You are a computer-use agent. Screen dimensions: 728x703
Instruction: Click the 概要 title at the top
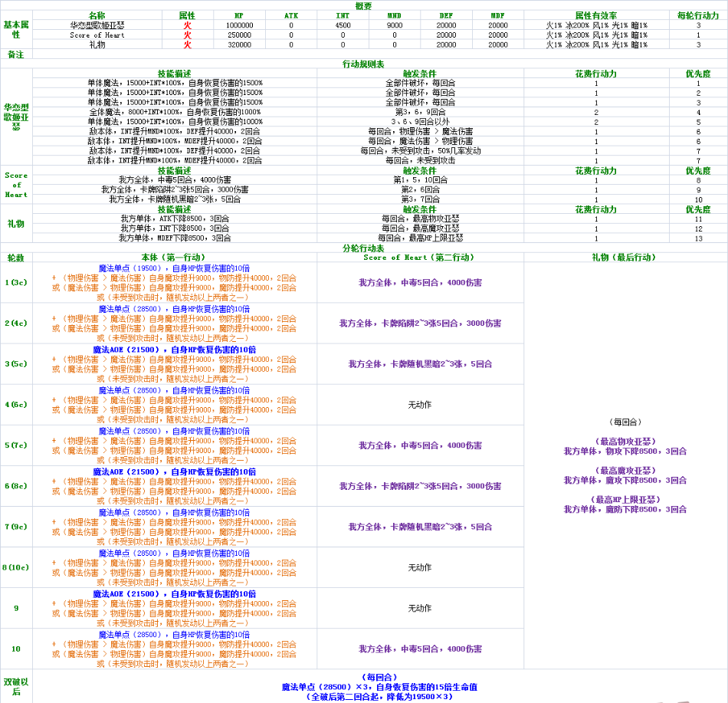(363, 5)
